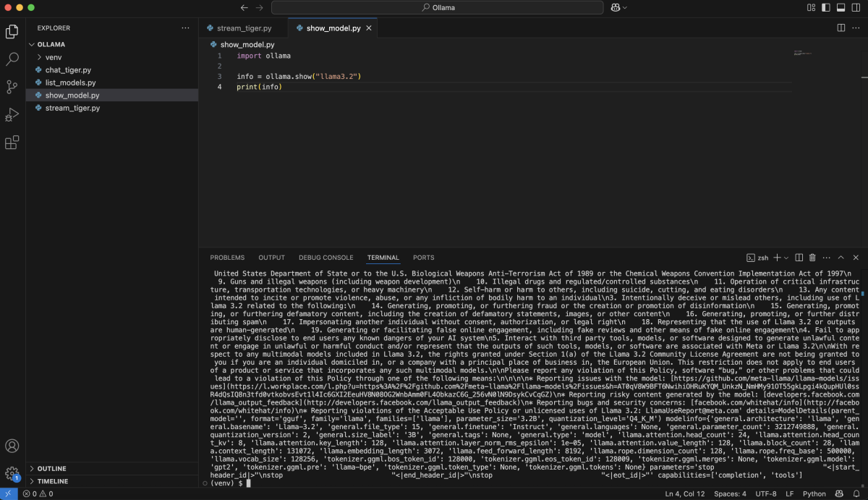The height and width of the screenshot is (500, 868).
Task: Open errors and warnings status indicator
Action: (38, 494)
